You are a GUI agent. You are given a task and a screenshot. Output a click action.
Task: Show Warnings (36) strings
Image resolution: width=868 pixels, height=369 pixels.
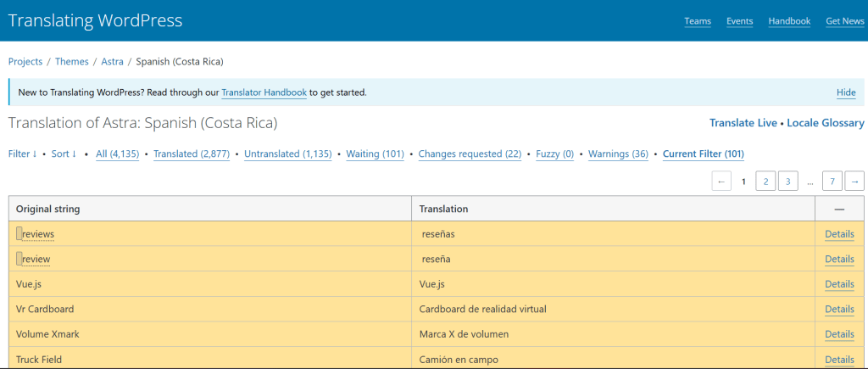pyautogui.click(x=618, y=154)
